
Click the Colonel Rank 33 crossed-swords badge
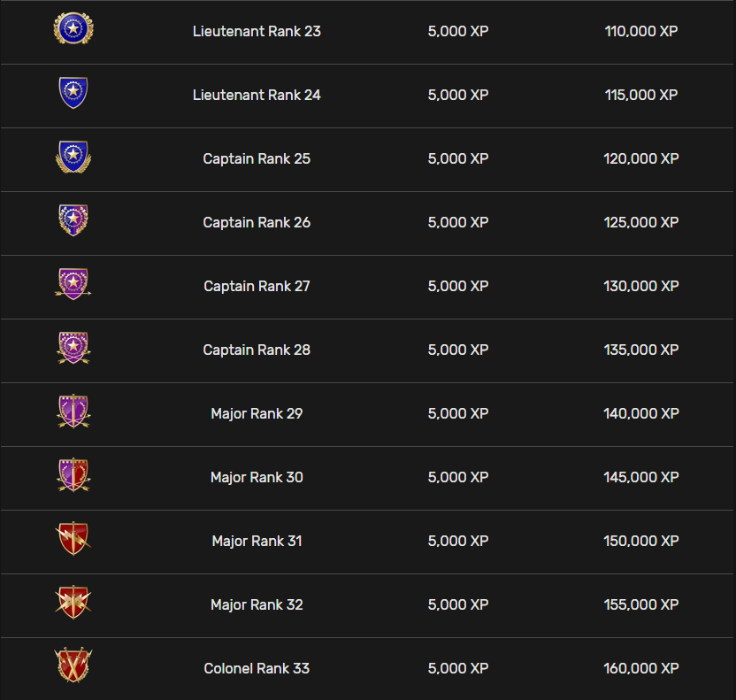[73, 665]
